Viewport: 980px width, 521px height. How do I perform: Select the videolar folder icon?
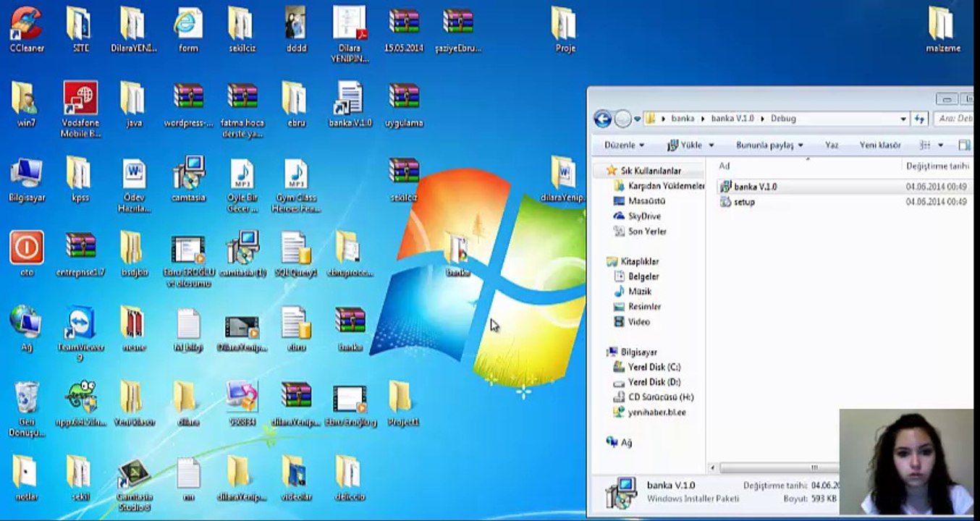pos(295,478)
